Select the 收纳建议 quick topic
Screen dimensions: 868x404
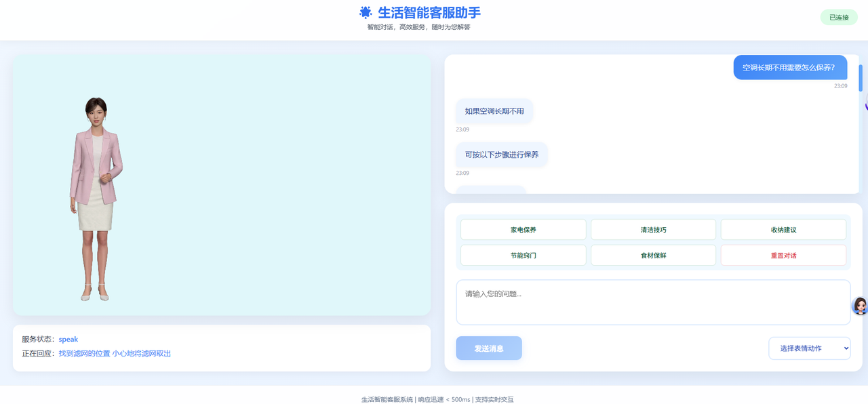point(783,229)
